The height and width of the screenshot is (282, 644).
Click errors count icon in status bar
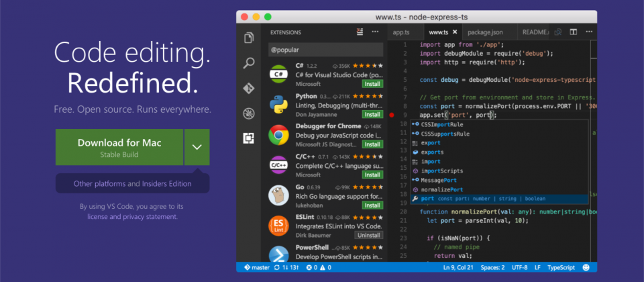pyautogui.click(x=309, y=267)
